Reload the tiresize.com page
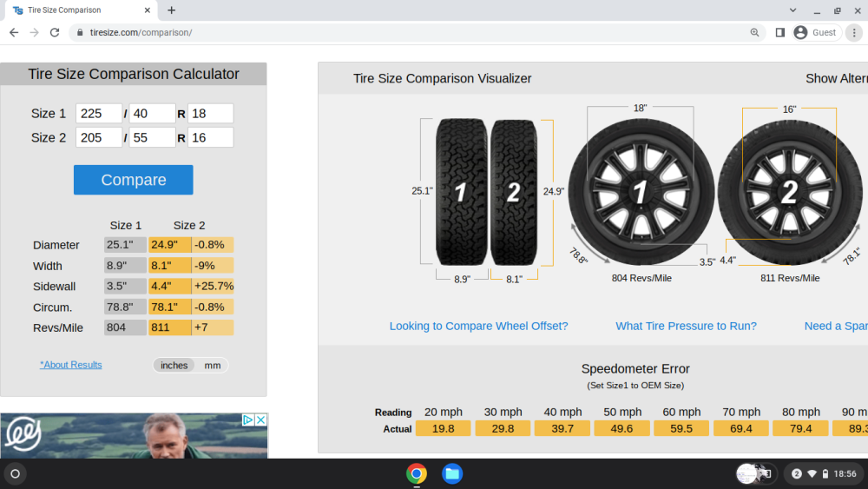The height and width of the screenshot is (489, 868). click(x=55, y=33)
